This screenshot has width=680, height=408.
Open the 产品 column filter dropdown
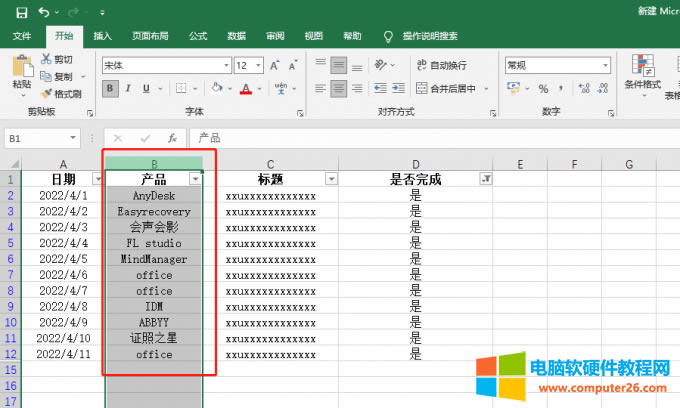195,179
